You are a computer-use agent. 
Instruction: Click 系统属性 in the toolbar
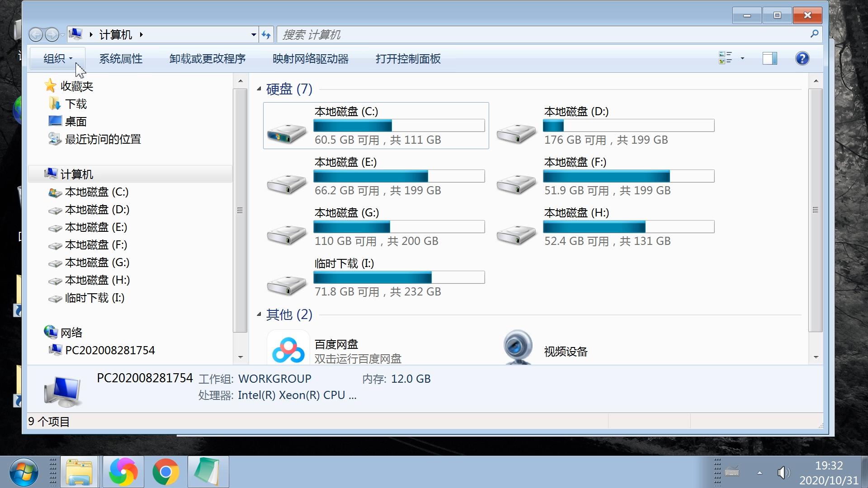click(121, 59)
